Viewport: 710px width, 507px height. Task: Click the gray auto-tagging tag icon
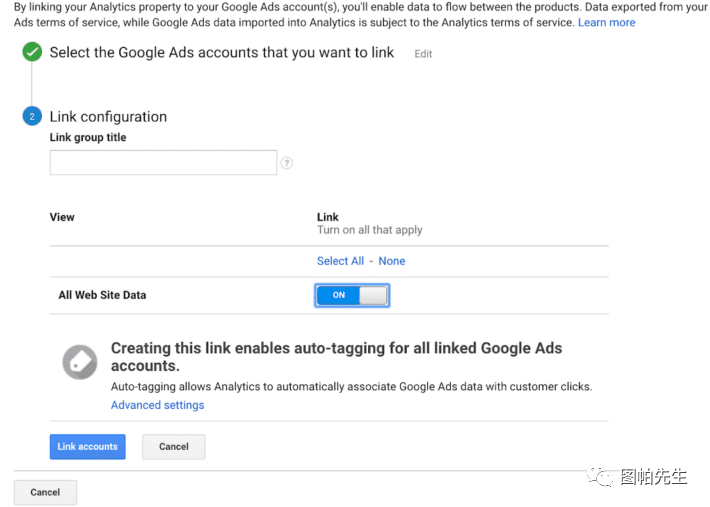coord(80,363)
